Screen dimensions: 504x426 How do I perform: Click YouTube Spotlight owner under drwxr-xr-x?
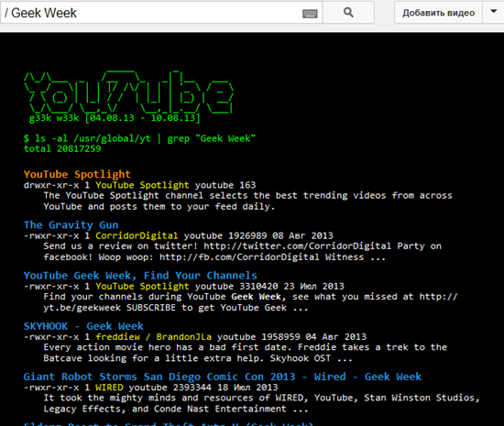tap(142, 185)
